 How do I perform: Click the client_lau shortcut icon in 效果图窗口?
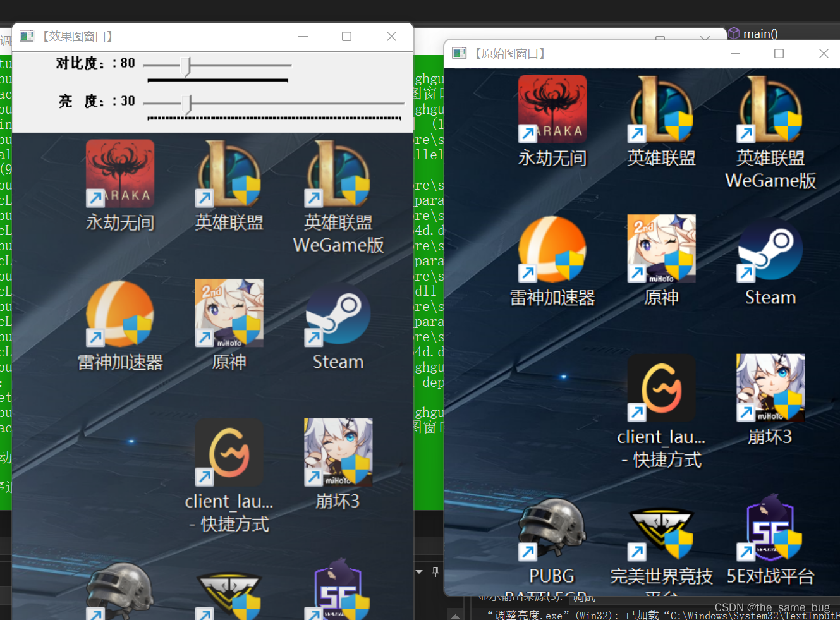click(x=229, y=453)
